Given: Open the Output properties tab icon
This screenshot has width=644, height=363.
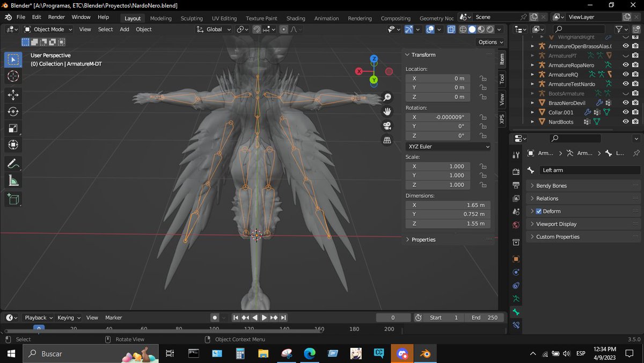Looking at the screenshot, I should 516,185.
